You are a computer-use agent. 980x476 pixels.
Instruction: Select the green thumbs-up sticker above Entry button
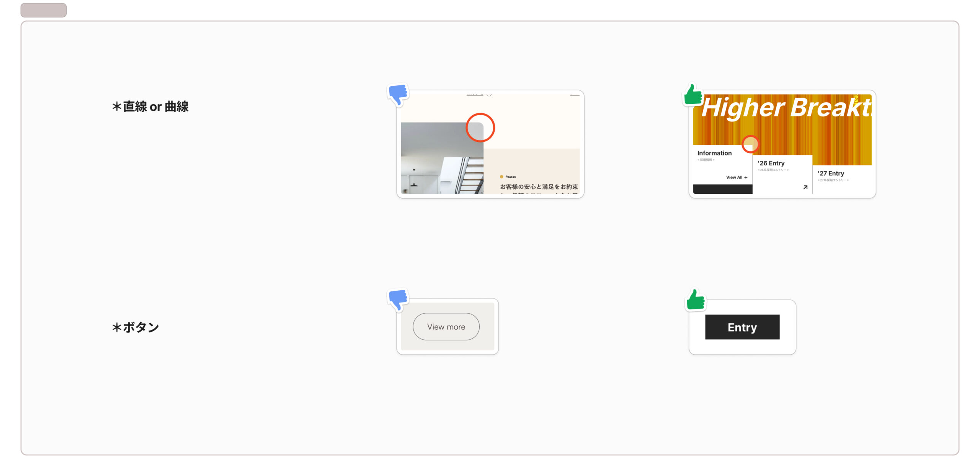[x=696, y=299]
